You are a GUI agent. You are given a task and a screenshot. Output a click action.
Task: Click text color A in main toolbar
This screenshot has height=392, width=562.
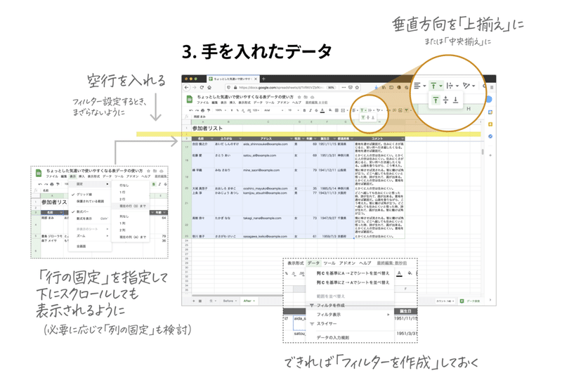322,110
